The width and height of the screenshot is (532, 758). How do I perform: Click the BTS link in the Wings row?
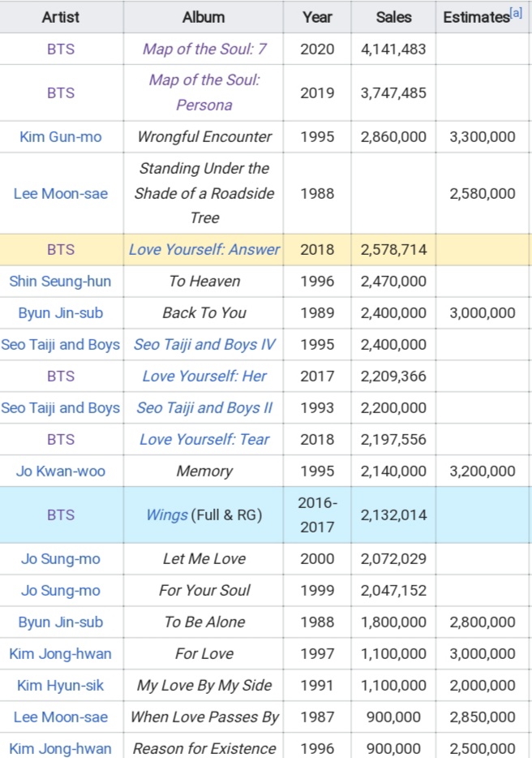[60, 515]
